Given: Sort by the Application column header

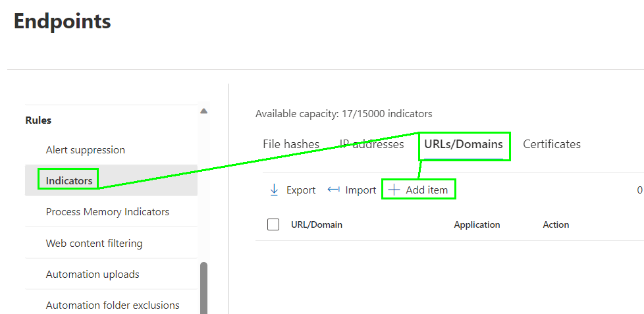Looking at the screenshot, I should tap(477, 225).
